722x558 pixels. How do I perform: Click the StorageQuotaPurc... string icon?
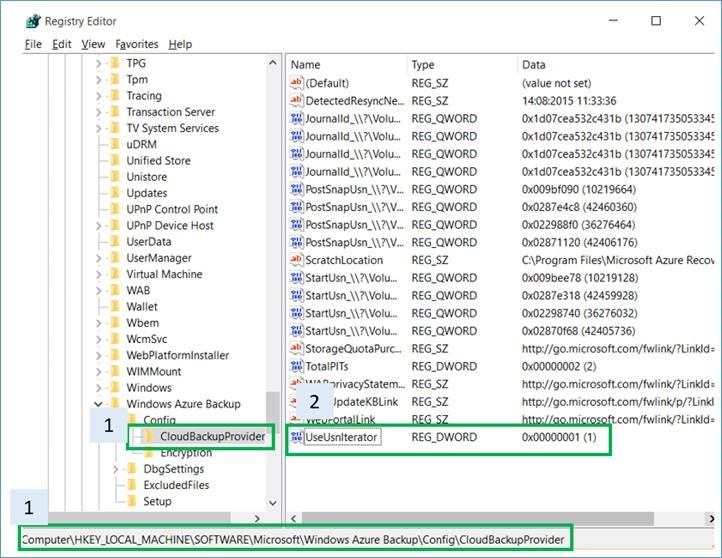click(296, 349)
